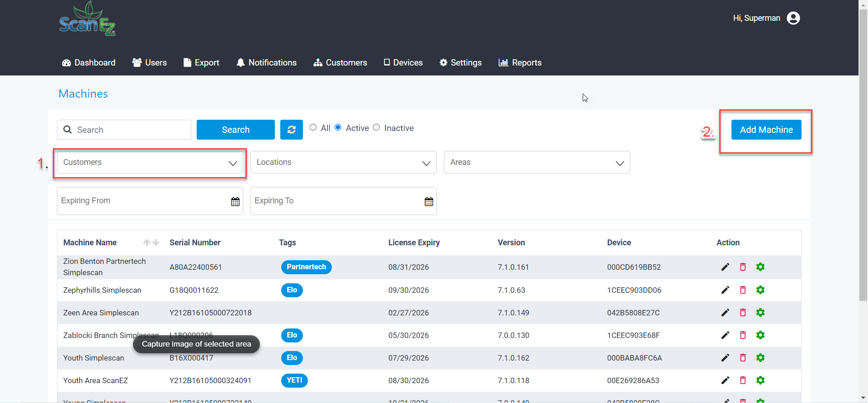Image resolution: width=868 pixels, height=403 pixels.
Task: Delete Zion Benton Partnertech Simplescan machine
Action: [x=743, y=267]
